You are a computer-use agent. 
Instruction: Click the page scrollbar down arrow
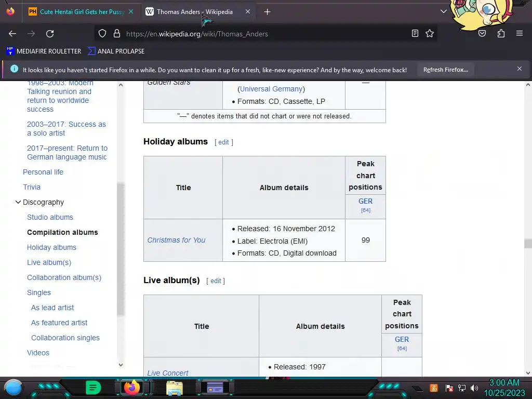528,373
